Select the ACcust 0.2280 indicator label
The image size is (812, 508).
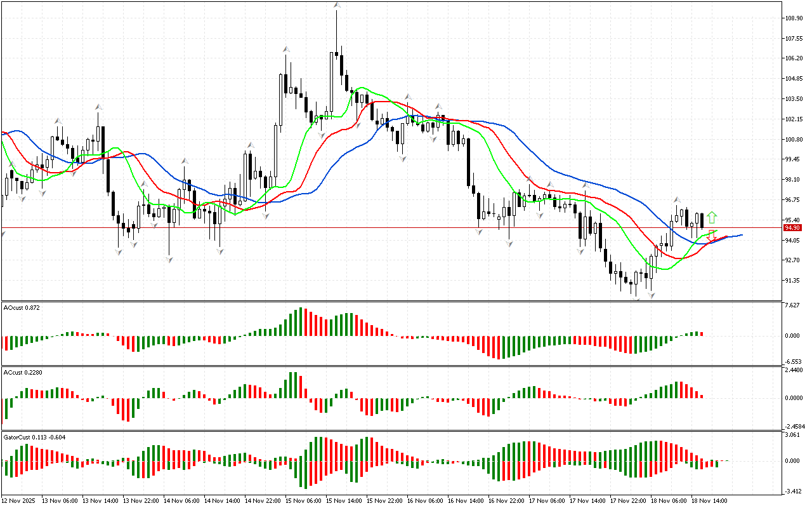tap(23, 372)
